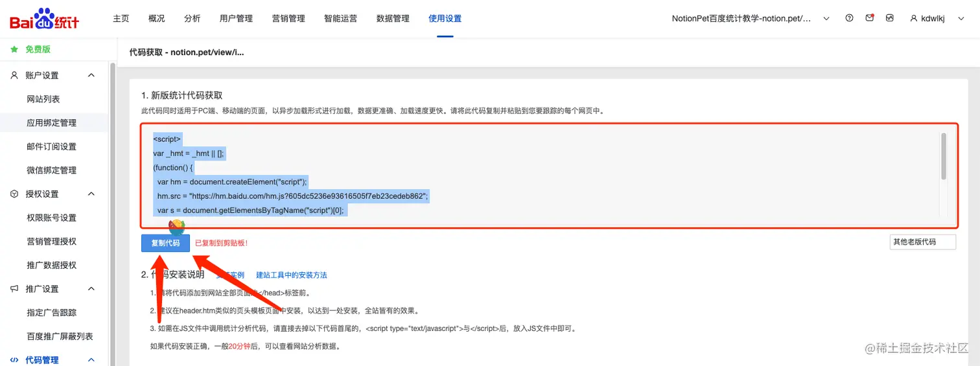Open 网站列表 in the sidebar
Screen dimensions: 980x366
(43, 99)
